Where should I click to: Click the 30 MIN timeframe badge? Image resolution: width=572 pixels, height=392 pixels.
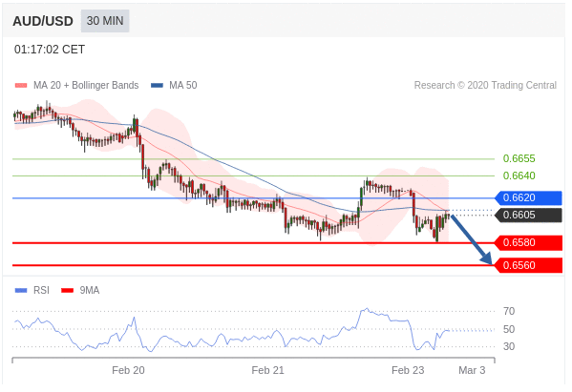105,21
